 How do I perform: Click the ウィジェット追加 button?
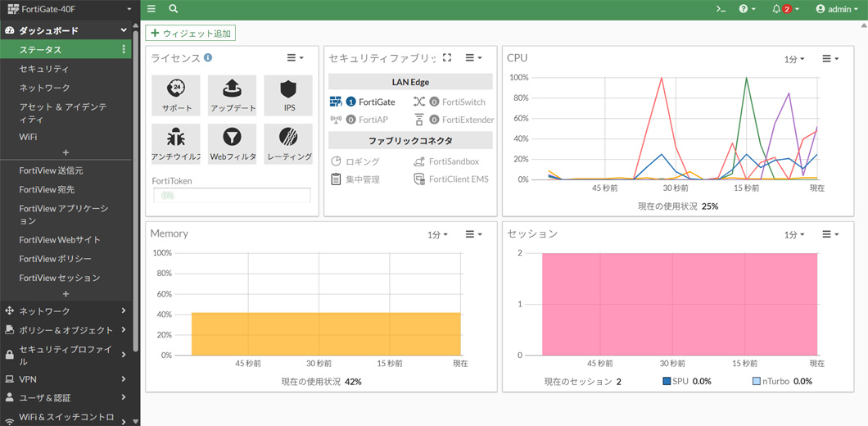[x=191, y=34]
